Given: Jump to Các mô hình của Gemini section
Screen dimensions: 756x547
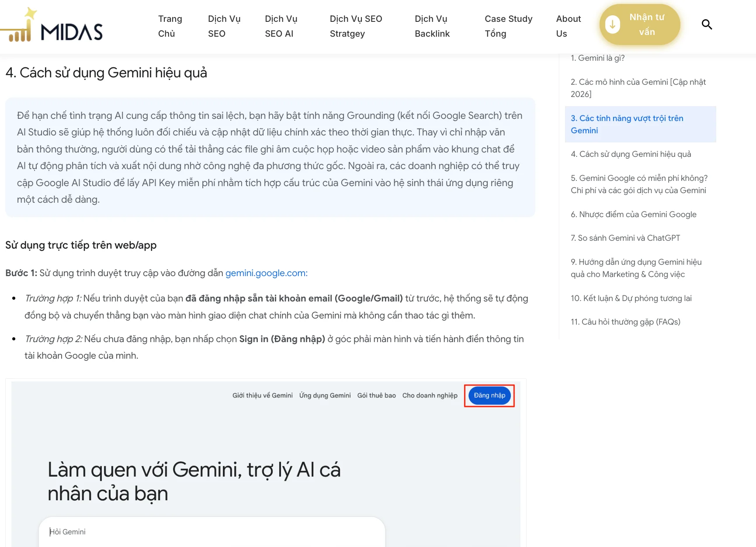Looking at the screenshot, I should 638,88.
